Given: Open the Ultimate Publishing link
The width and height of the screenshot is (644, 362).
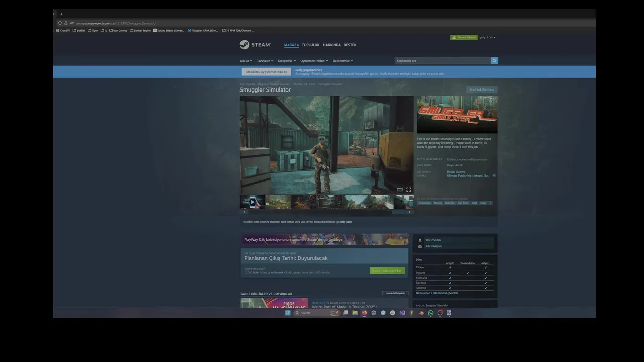Looking at the screenshot, I should coord(459,176).
